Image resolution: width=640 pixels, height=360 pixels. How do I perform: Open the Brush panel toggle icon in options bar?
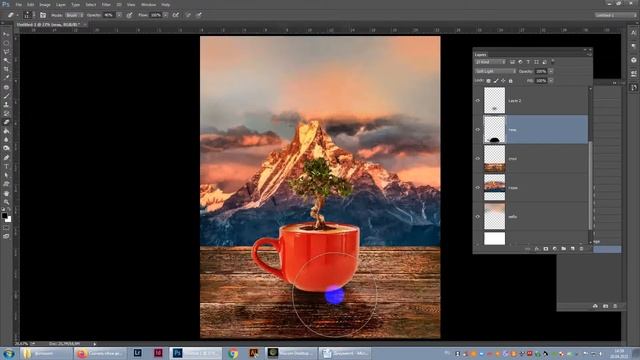tap(43, 15)
